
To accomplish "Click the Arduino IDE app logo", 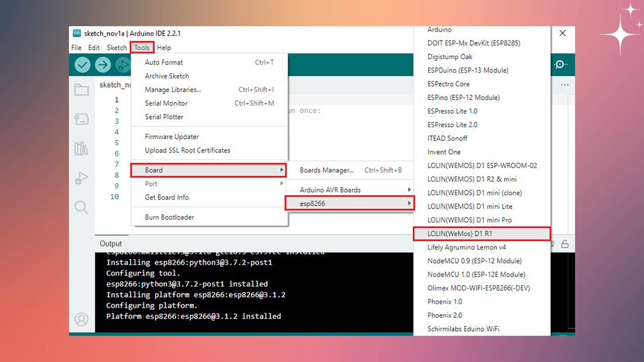I will (x=77, y=33).
